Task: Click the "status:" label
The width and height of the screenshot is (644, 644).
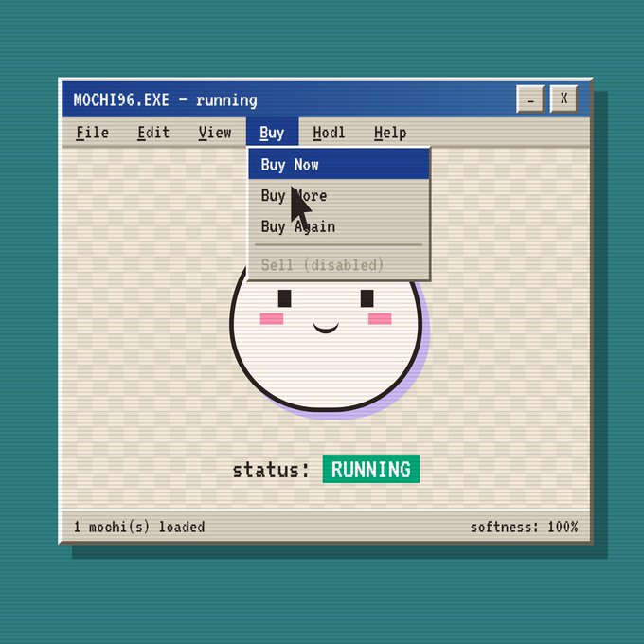Action: (x=271, y=470)
